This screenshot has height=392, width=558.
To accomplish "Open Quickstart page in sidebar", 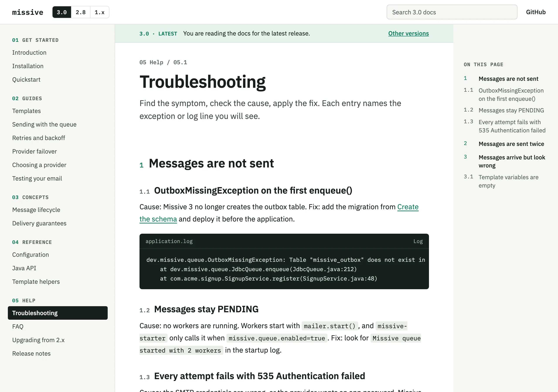I will coord(26,80).
